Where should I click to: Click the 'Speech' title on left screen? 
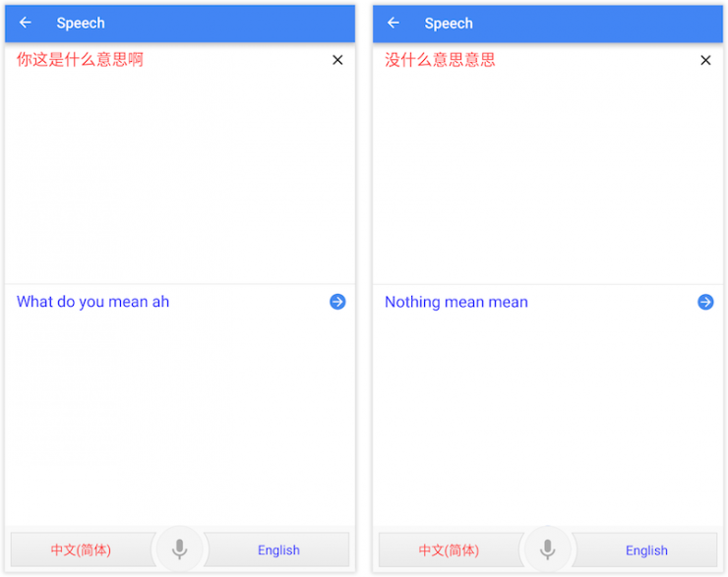[81, 23]
